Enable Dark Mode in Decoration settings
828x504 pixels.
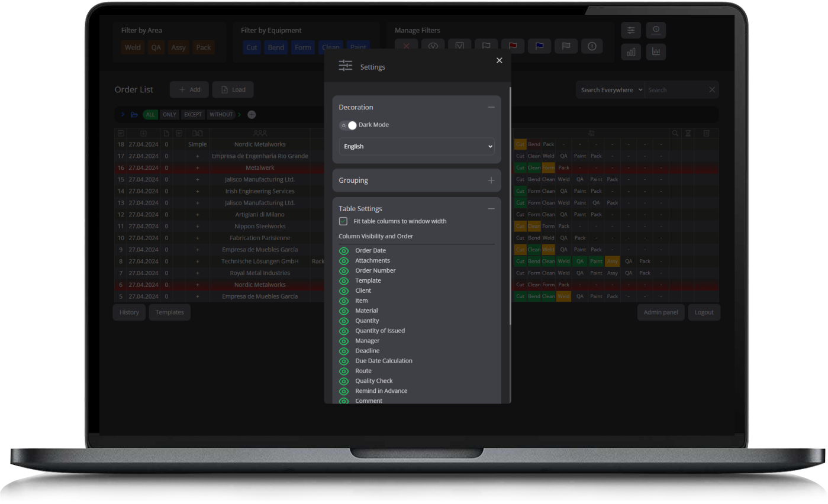tap(348, 125)
